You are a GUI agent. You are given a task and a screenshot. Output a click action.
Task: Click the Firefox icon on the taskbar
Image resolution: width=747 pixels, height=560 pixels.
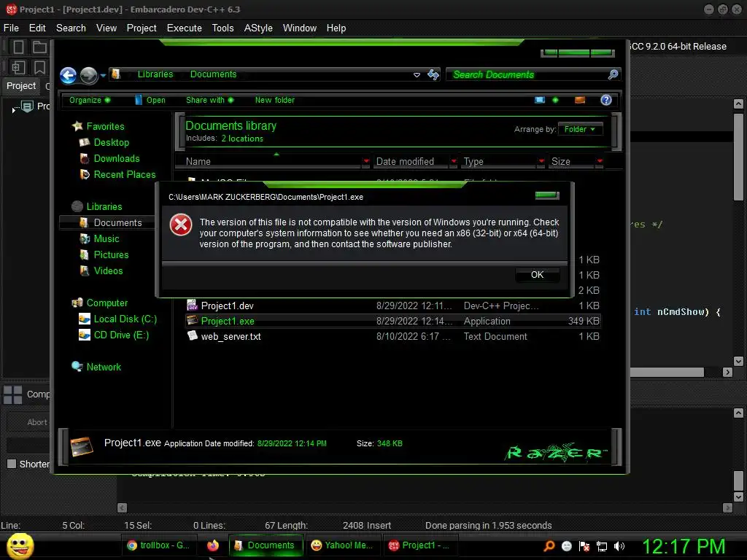(x=213, y=545)
